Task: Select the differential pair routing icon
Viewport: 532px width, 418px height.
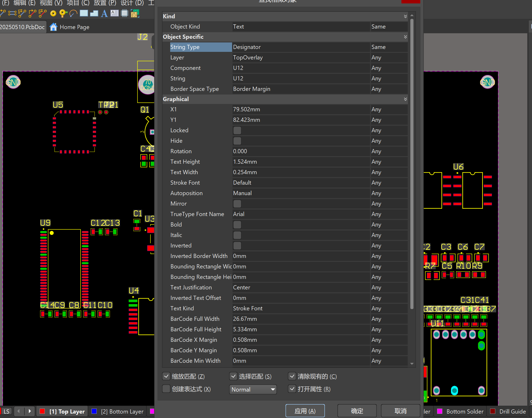Action: (x=12, y=13)
